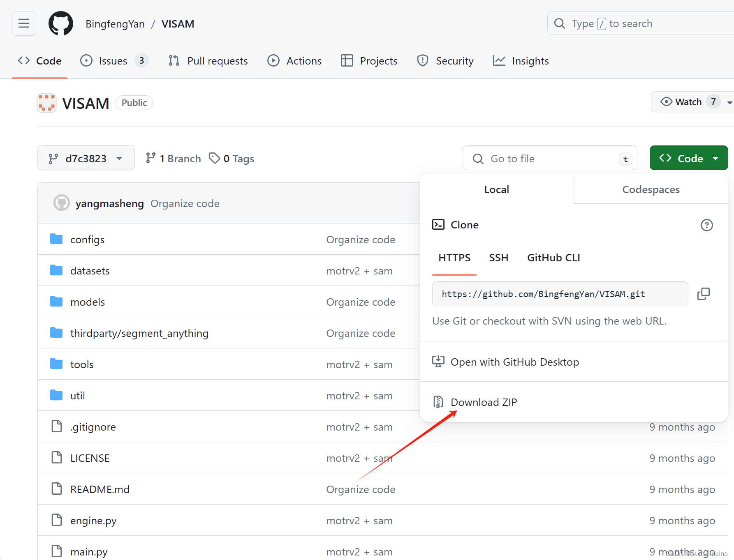Switch to the Codespaces tab
Image resolution: width=734 pixels, height=560 pixels.
(x=651, y=189)
